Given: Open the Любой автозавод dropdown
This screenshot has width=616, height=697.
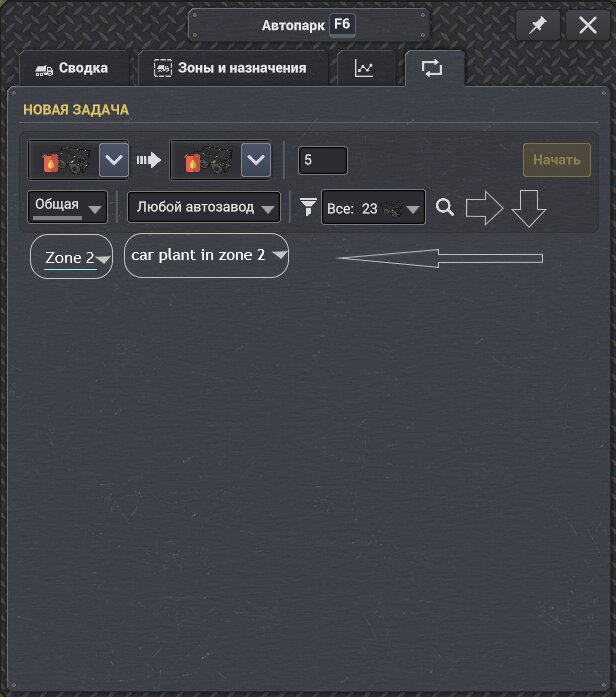Looking at the screenshot, I should tap(204, 207).
